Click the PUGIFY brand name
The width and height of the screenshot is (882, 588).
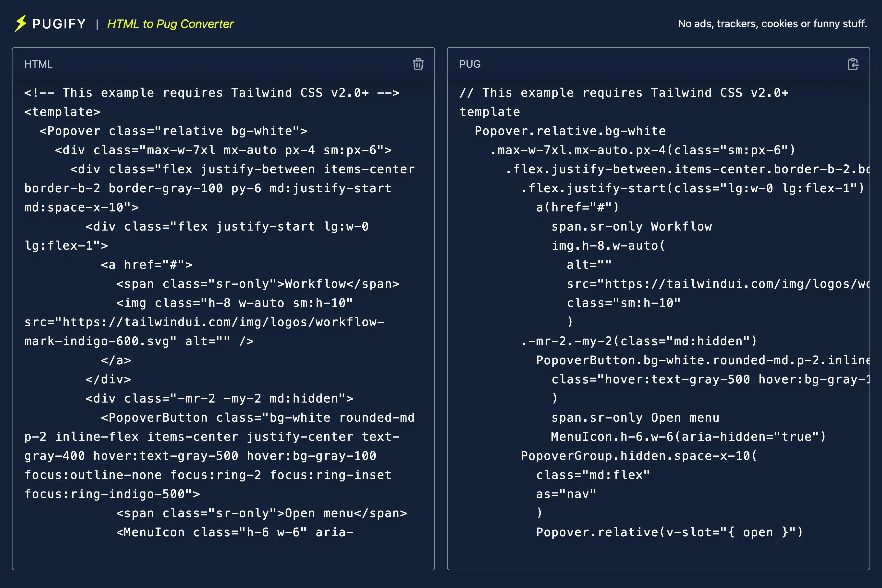click(x=59, y=24)
